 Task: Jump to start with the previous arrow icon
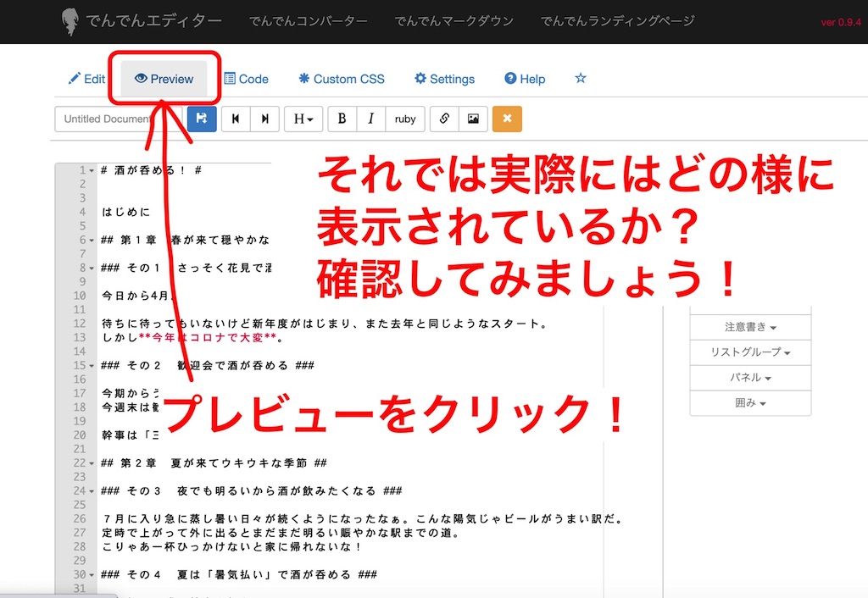coord(236,119)
